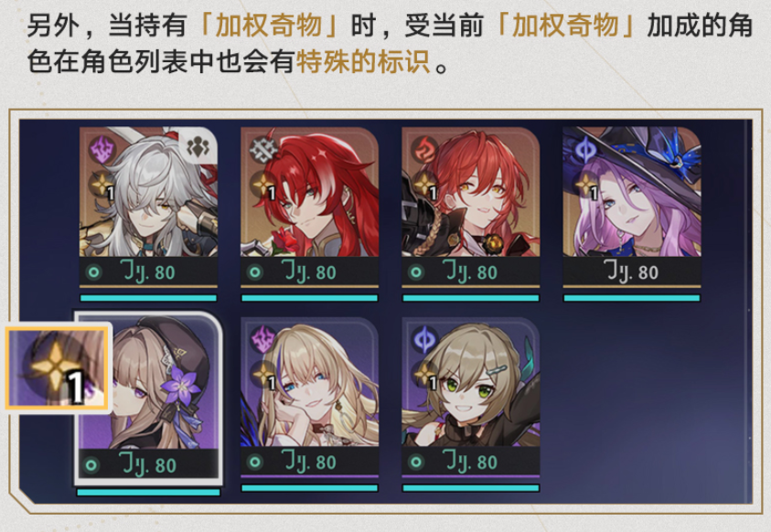771x532 pixels.
Task: Click the star badge on red-haired rose character
Action: (x=264, y=186)
